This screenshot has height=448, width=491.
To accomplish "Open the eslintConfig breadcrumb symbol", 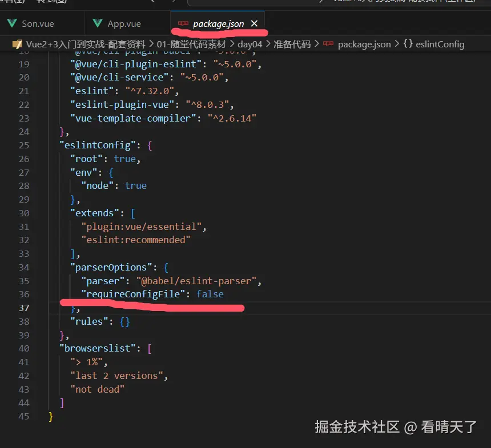I will pyautogui.click(x=440, y=44).
